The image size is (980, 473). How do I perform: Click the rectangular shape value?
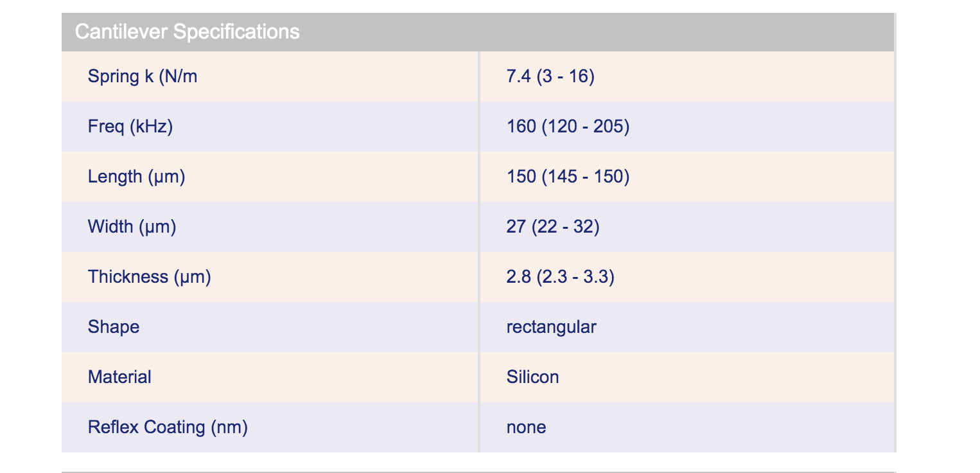pyautogui.click(x=551, y=327)
